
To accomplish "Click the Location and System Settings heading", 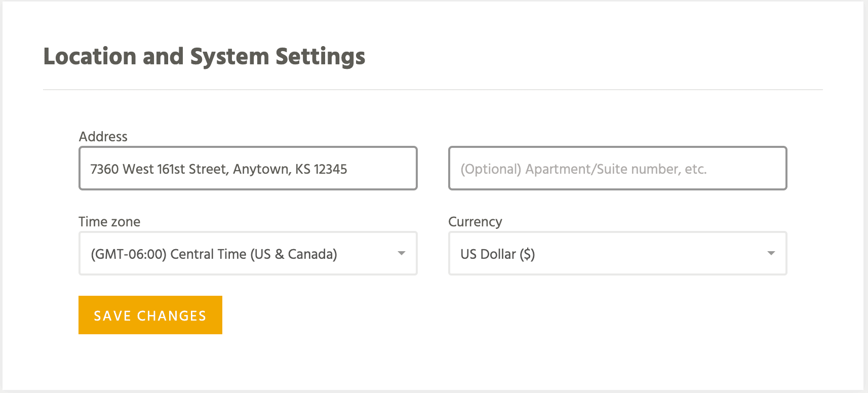I will 204,56.
